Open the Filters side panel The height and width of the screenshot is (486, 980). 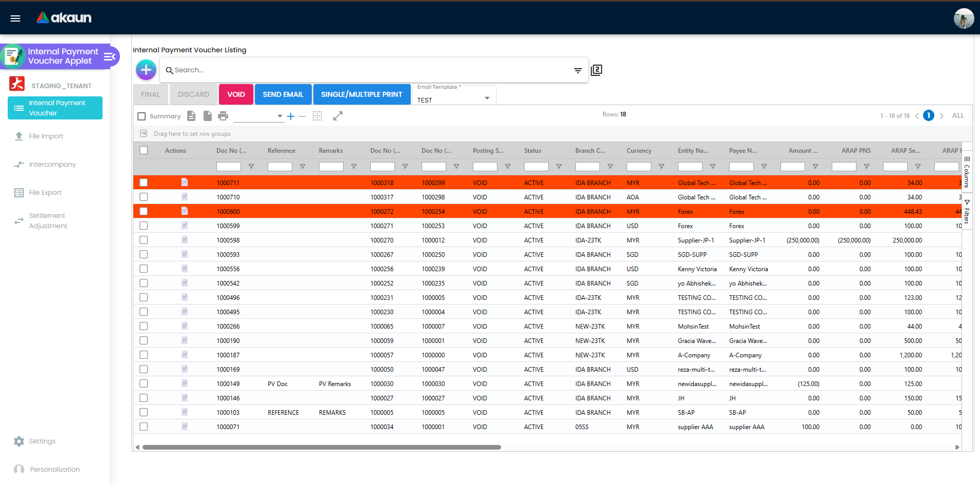coord(967,212)
